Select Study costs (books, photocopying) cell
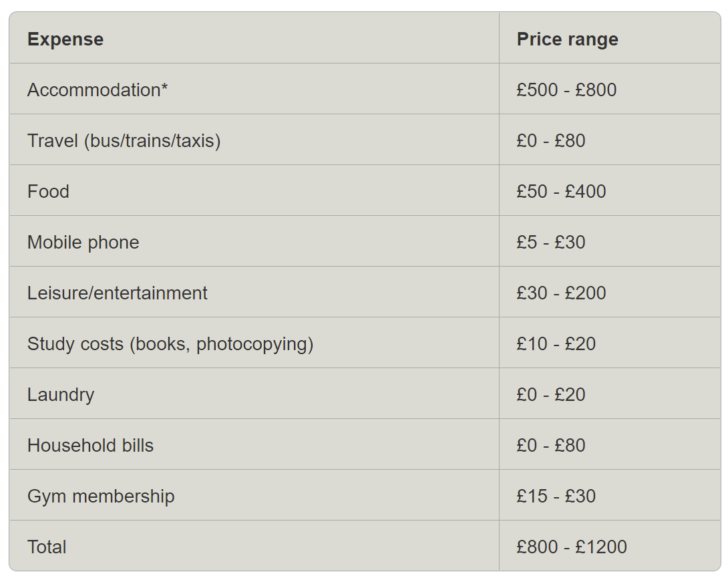728x578 pixels. pyautogui.click(x=254, y=342)
